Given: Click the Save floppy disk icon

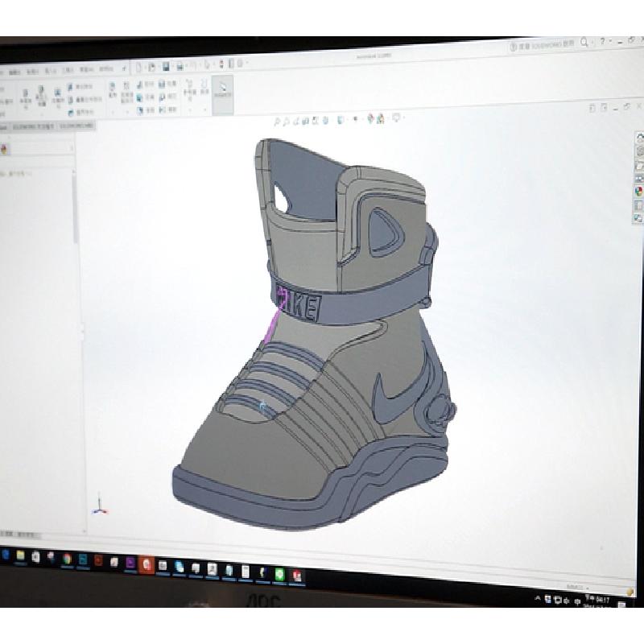Looking at the screenshot, I should click(x=166, y=67).
